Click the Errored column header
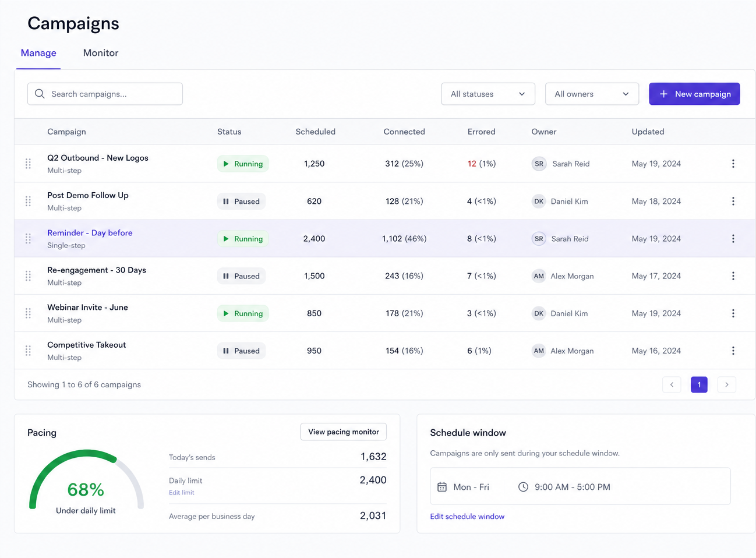This screenshot has width=756, height=558. pyautogui.click(x=481, y=132)
